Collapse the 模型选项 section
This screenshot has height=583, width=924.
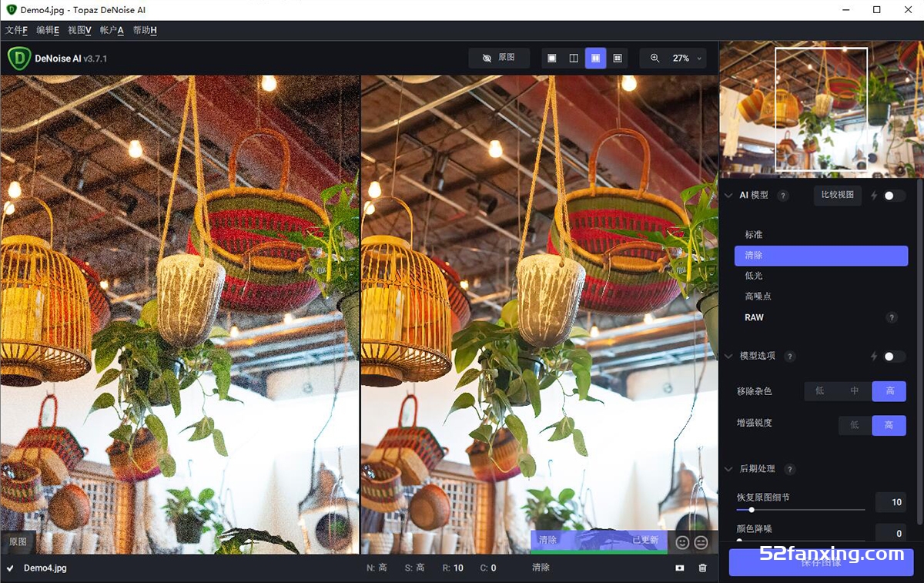(x=728, y=357)
